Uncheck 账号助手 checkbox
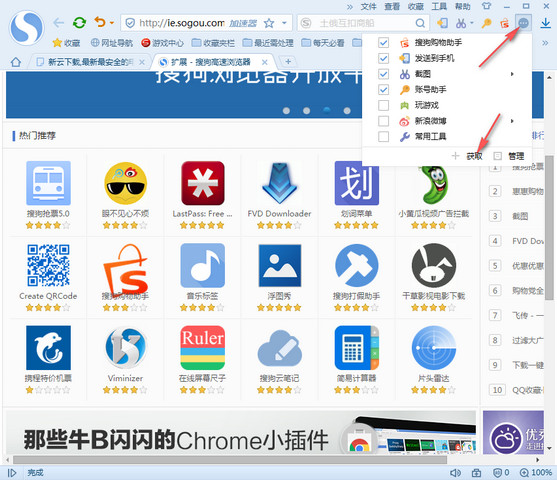The image size is (557, 480). pos(383,90)
